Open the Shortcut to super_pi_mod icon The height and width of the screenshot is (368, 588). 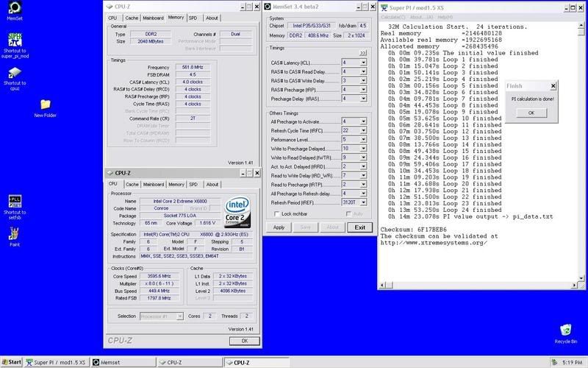(15, 40)
